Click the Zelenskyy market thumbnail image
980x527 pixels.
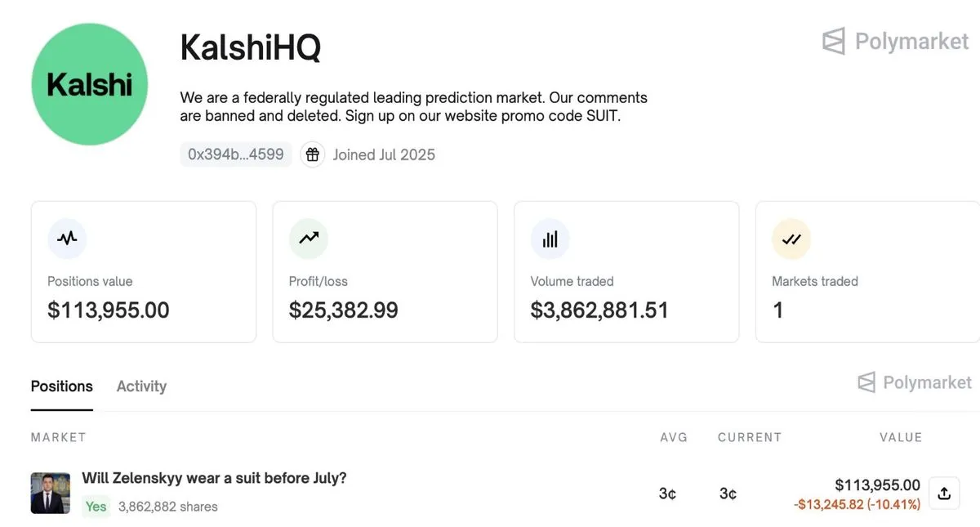(x=50, y=493)
